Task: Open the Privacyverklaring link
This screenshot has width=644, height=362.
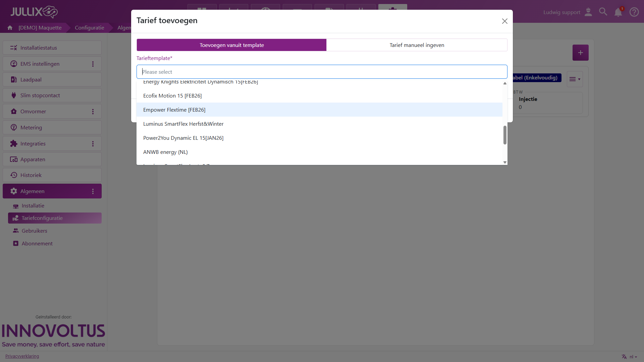Action: (22, 356)
